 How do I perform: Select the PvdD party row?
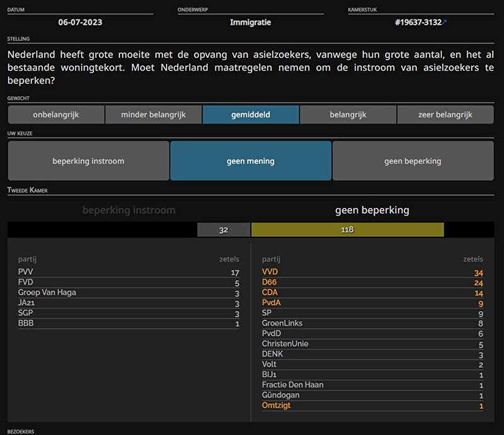point(372,334)
